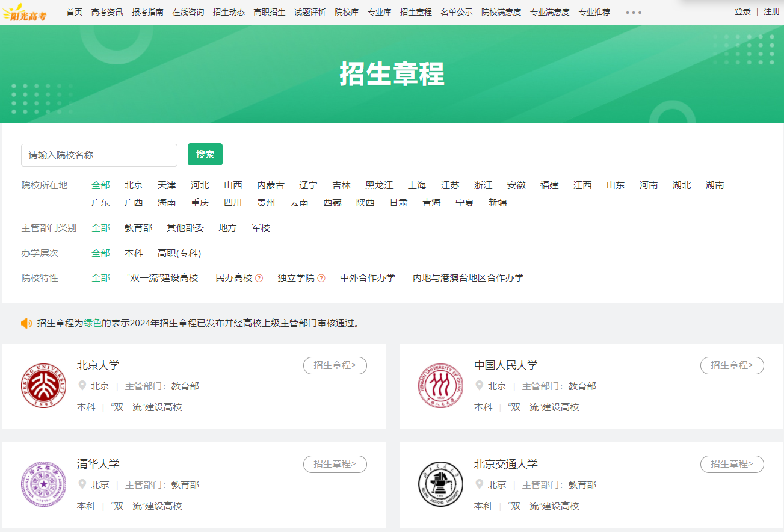The image size is (784, 532).
Task: Filter location by 天津
Action: [167, 185]
